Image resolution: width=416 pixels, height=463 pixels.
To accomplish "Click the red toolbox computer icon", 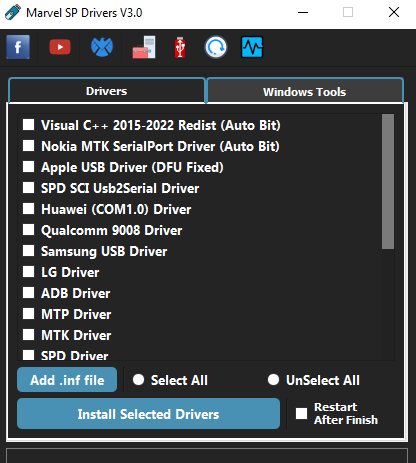I will click(x=144, y=47).
